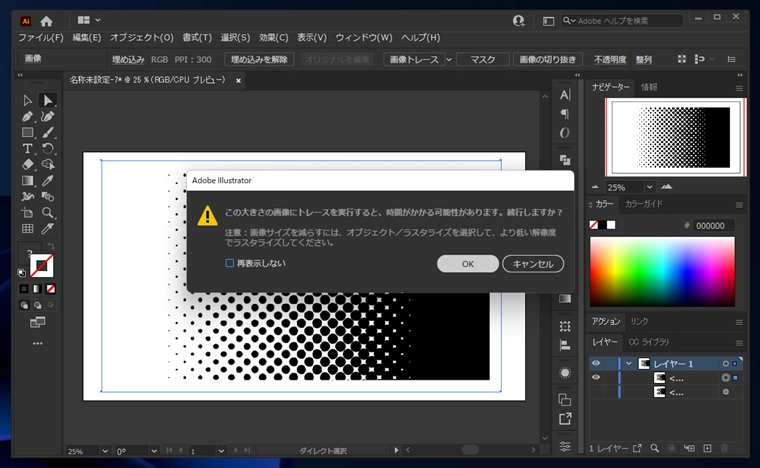760x468 pixels.
Task: Switch to the CC ライブラリ tab
Action: point(649,342)
